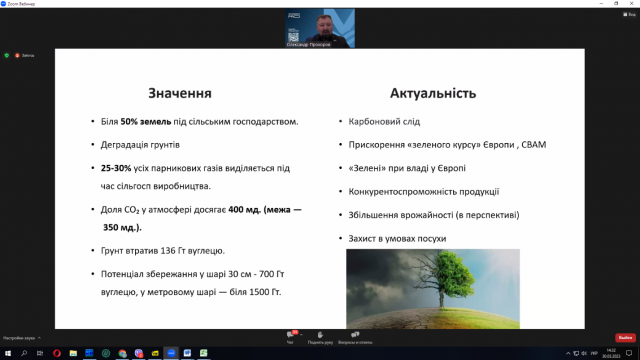
Task: Open Word from the taskbar
Action: pyautogui.click(x=187, y=353)
